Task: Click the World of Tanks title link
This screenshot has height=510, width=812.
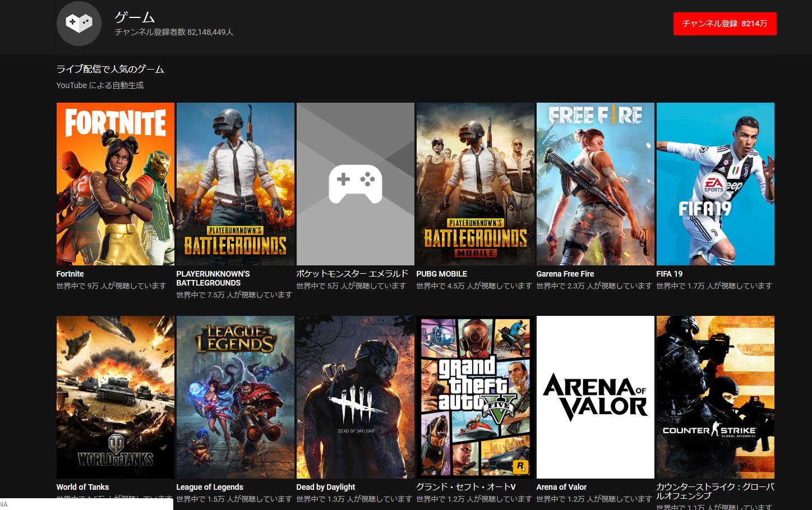Action: pos(82,487)
